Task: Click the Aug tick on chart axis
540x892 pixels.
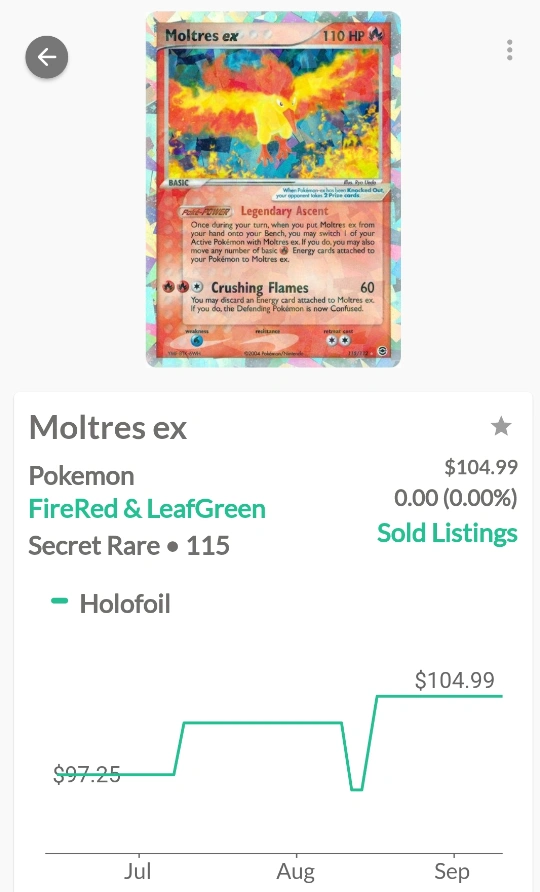Action: click(x=295, y=871)
